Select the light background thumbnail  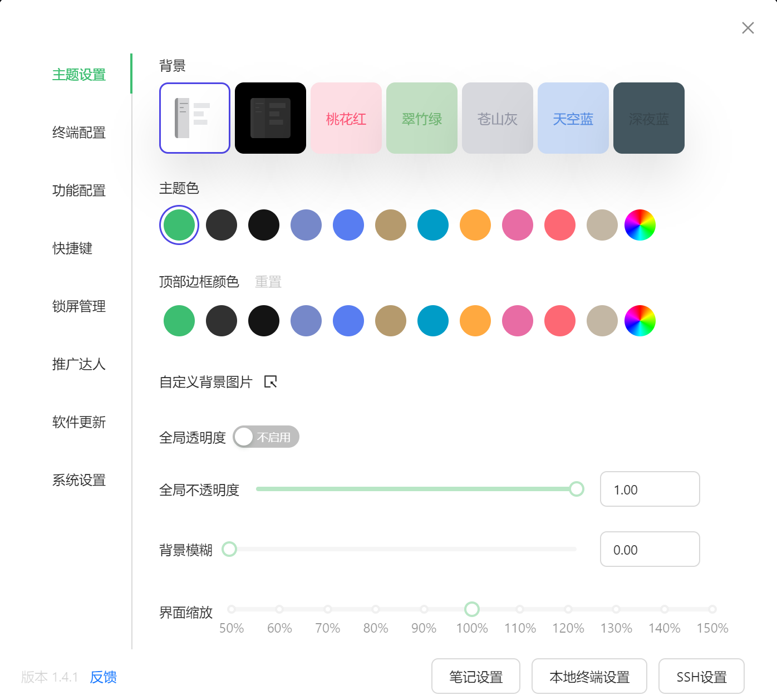pos(195,118)
